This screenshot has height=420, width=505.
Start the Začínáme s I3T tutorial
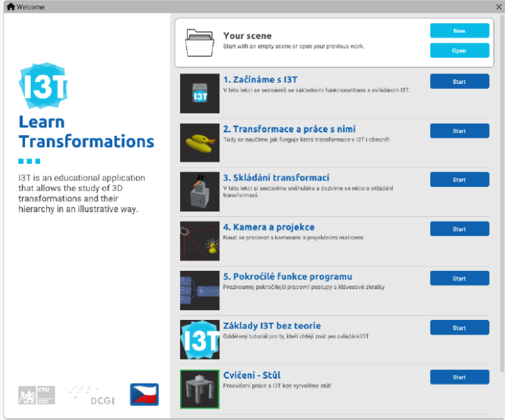pos(459,82)
